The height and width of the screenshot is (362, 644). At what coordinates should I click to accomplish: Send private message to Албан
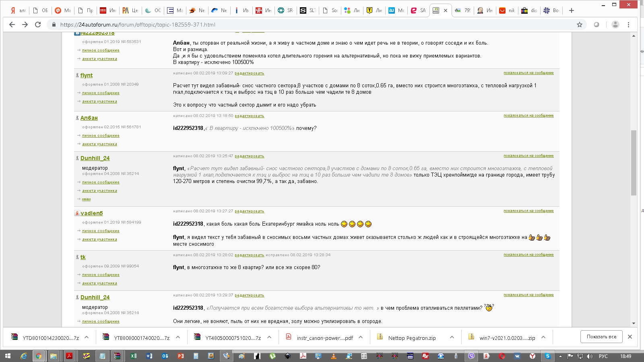101,136
